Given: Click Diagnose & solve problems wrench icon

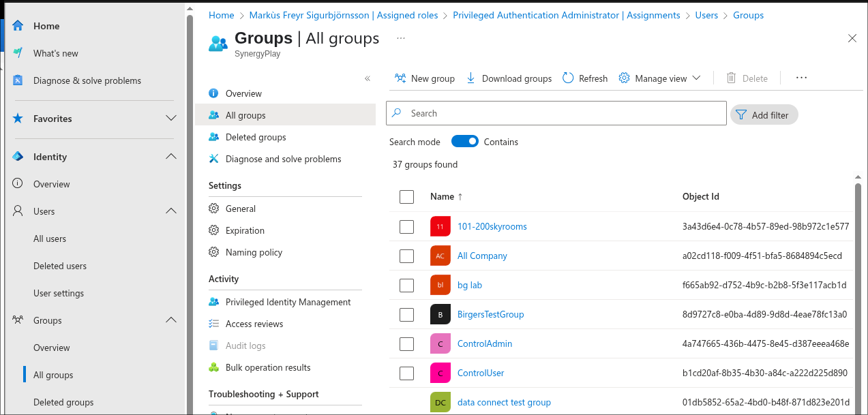Looking at the screenshot, I should (x=18, y=80).
